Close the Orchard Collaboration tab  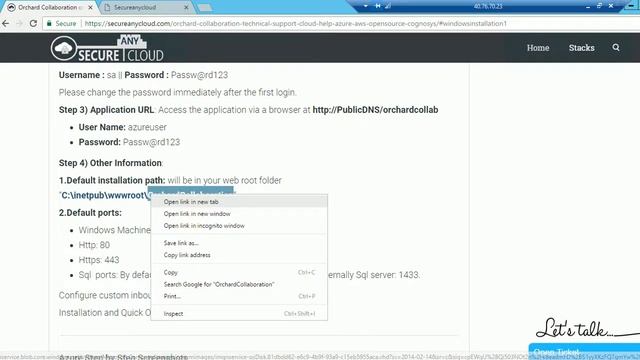[x=90, y=7]
